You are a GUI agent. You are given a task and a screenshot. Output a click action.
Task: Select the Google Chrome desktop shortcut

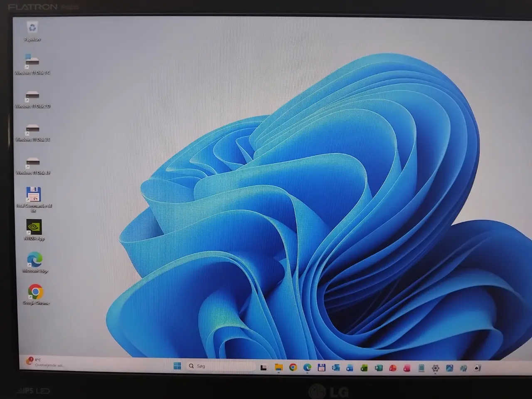coord(36,294)
